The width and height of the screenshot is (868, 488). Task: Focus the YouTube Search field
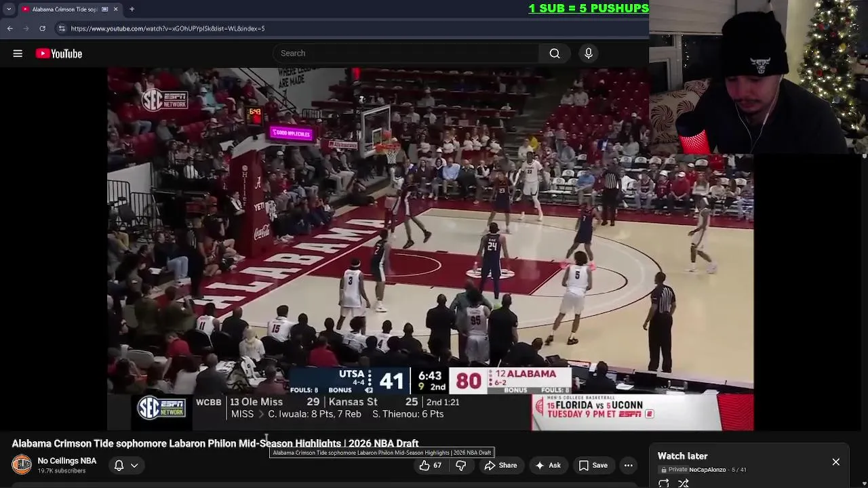(x=407, y=54)
